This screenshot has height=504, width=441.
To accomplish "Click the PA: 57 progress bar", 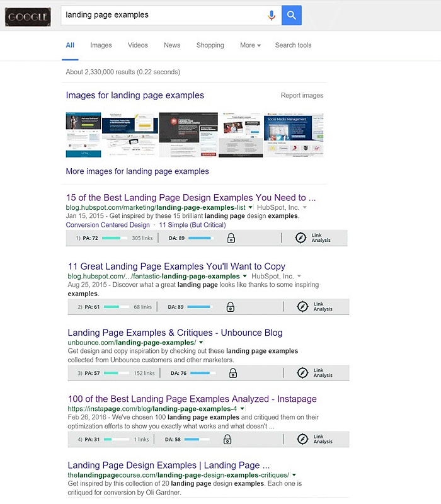I will (x=117, y=373).
